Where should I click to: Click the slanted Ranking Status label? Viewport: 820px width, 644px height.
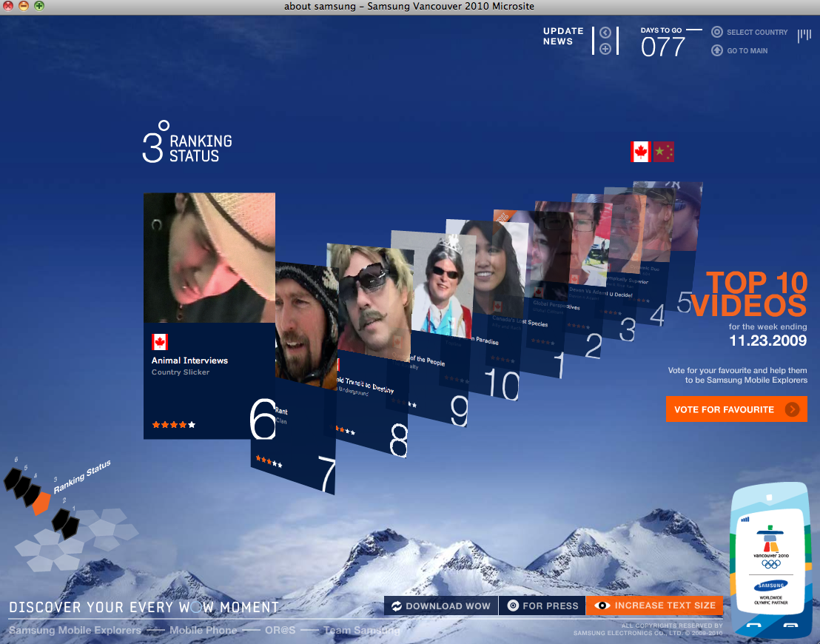[82, 477]
